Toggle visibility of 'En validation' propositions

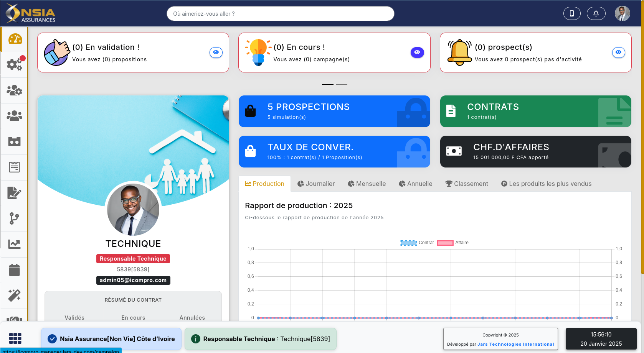pos(216,52)
